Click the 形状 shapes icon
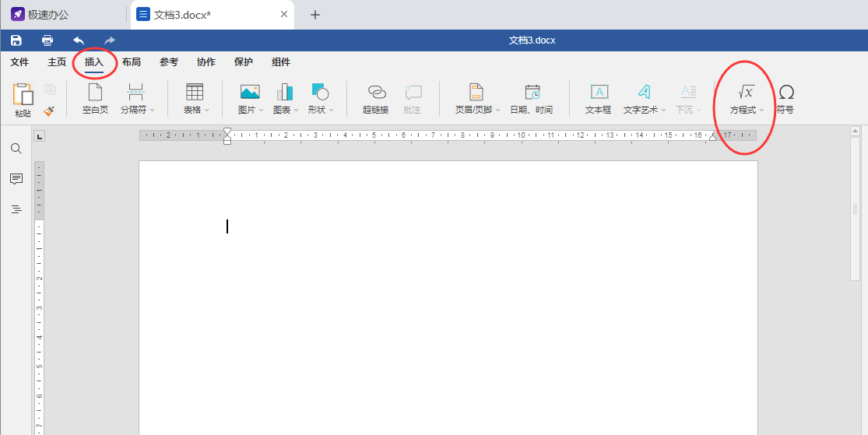 tap(320, 92)
